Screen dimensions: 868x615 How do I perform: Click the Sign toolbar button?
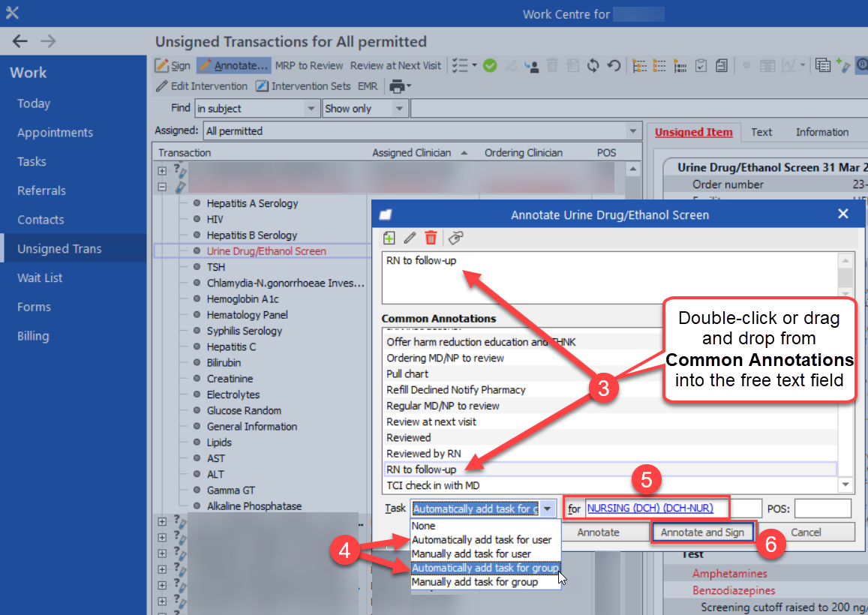tap(173, 66)
